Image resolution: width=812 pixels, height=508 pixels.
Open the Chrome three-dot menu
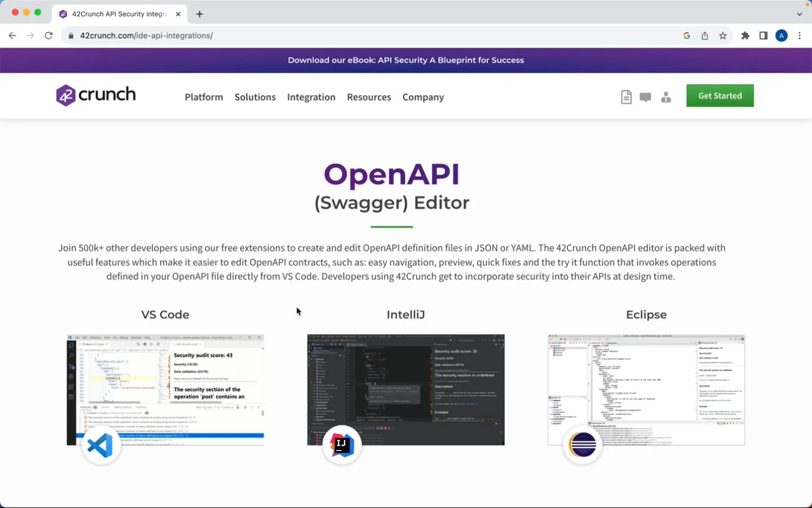point(800,36)
